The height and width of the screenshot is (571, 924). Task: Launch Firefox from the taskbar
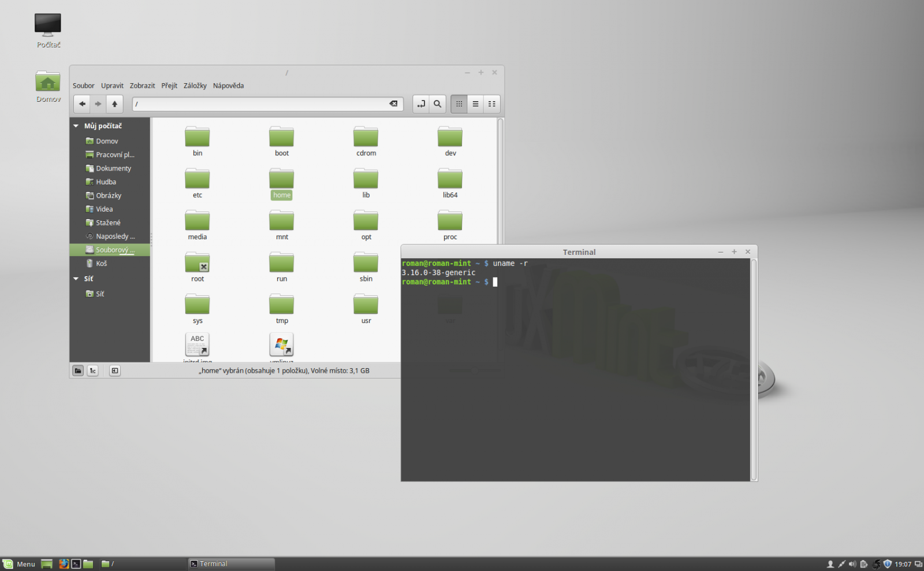click(x=64, y=563)
